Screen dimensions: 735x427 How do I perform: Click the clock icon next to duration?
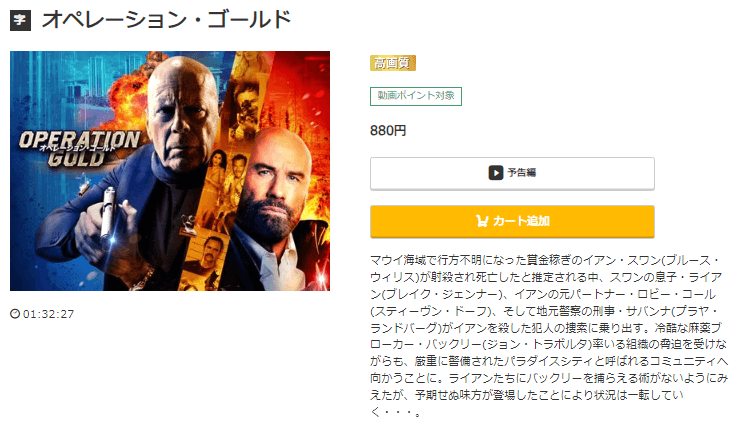[x=15, y=314]
